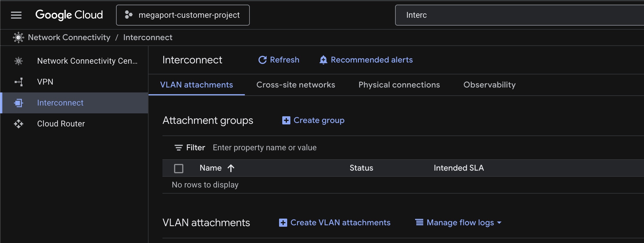Click the Attachment groups section heading
The width and height of the screenshot is (644, 243).
208,120
